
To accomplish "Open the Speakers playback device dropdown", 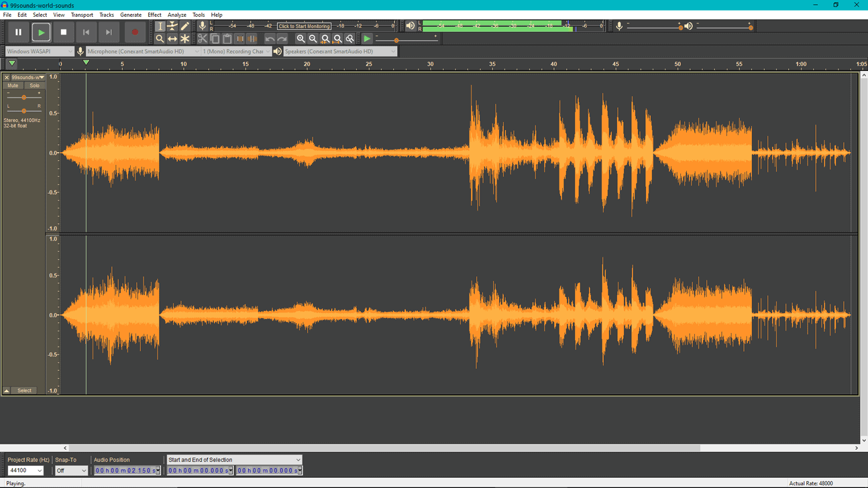I will pos(340,52).
